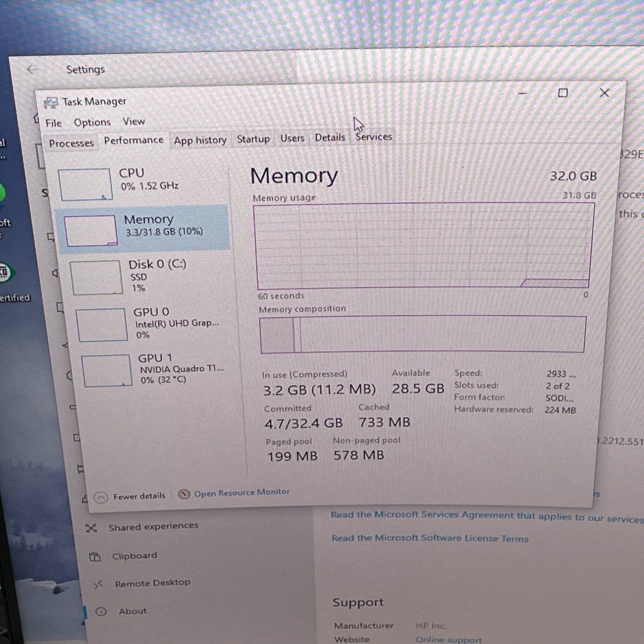The height and width of the screenshot is (644, 644).
Task: Click the Settings back arrow
Action: point(32,70)
